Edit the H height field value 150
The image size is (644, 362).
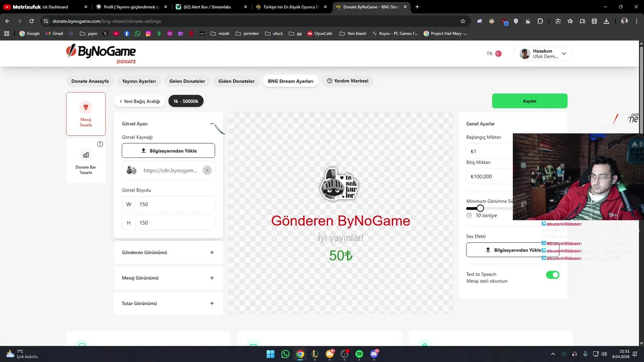pyautogui.click(x=168, y=223)
